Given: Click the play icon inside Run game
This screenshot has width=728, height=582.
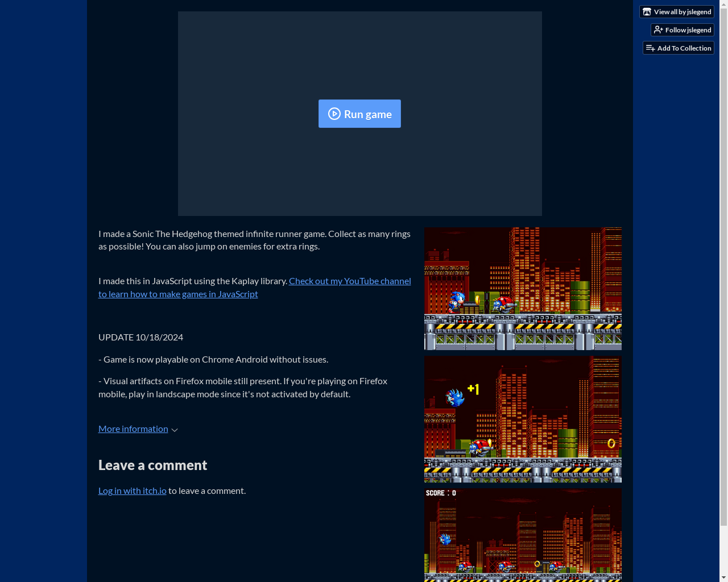Looking at the screenshot, I should (x=334, y=114).
